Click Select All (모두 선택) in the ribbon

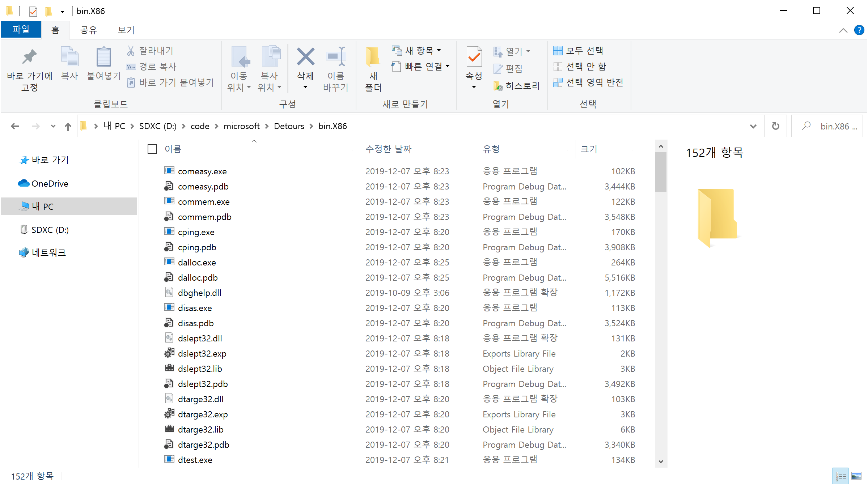coord(578,51)
